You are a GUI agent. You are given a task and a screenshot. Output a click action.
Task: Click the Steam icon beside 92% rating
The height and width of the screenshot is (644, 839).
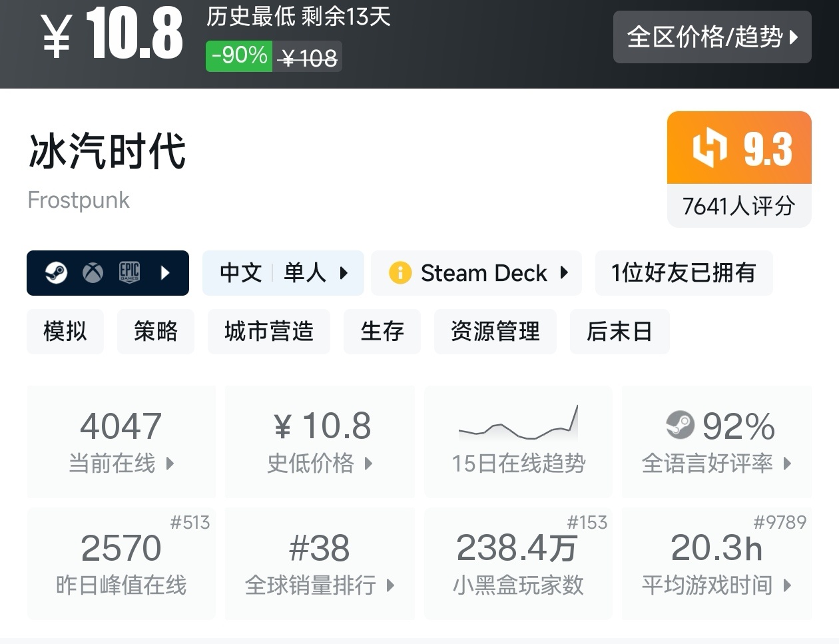point(680,425)
